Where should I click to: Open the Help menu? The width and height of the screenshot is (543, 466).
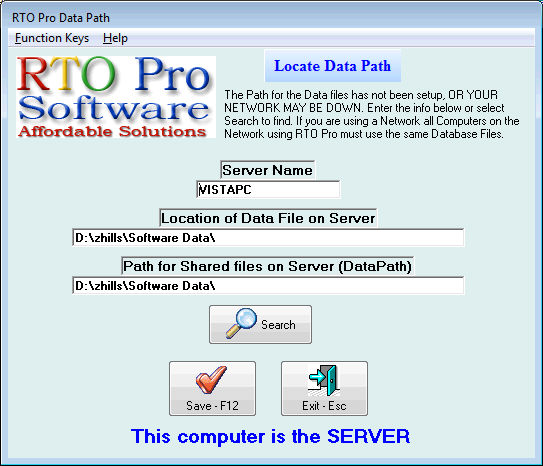[115, 38]
